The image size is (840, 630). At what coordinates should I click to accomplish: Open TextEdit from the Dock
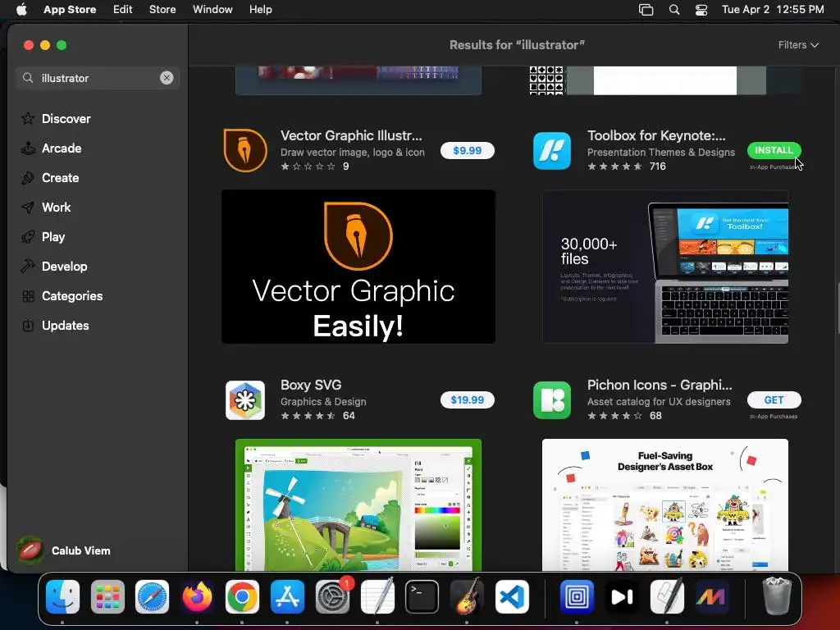[377, 596]
